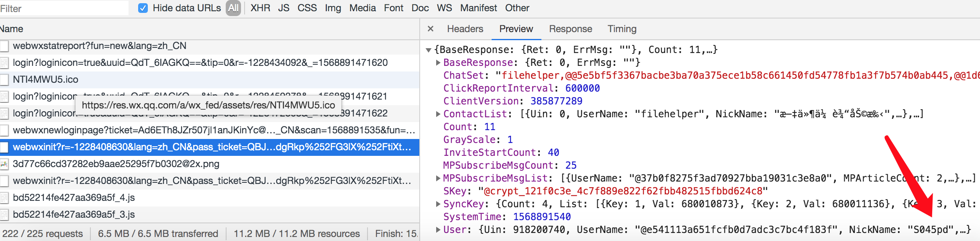The height and width of the screenshot is (241, 980).
Task: Open the Response tab
Action: tap(570, 29)
